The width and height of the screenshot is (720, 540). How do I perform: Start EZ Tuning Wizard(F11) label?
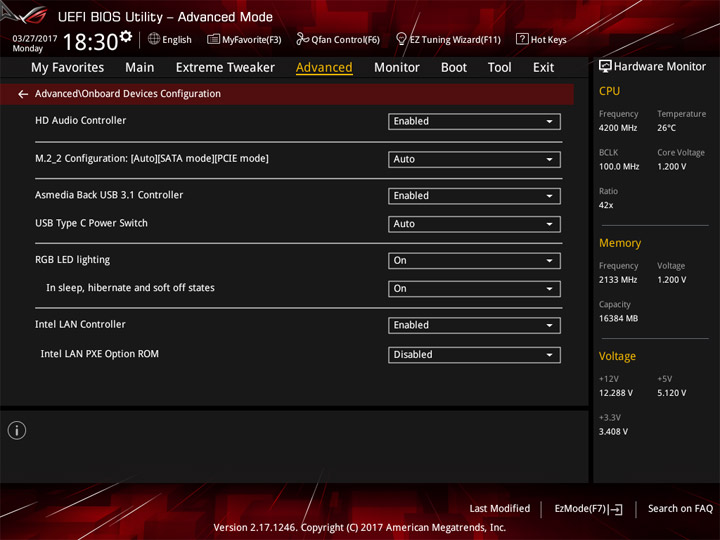[x=455, y=40]
